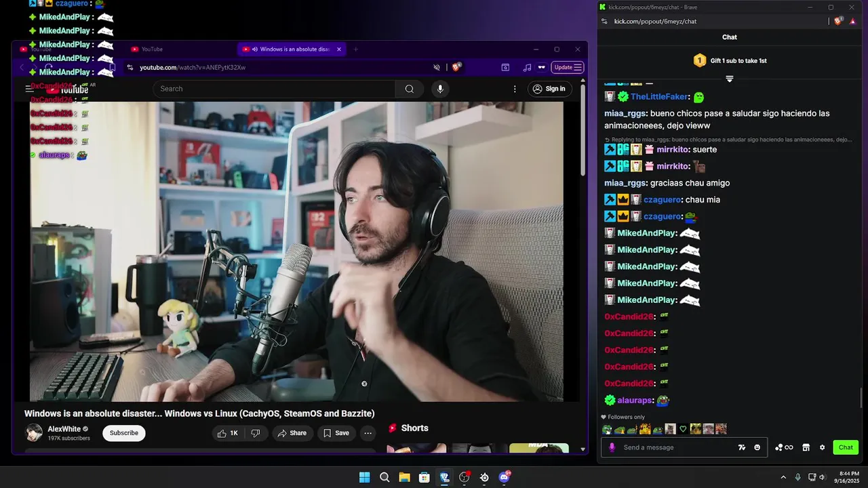868x488 pixels.
Task: Click the YouTube search magnifier button
Action: click(410, 89)
